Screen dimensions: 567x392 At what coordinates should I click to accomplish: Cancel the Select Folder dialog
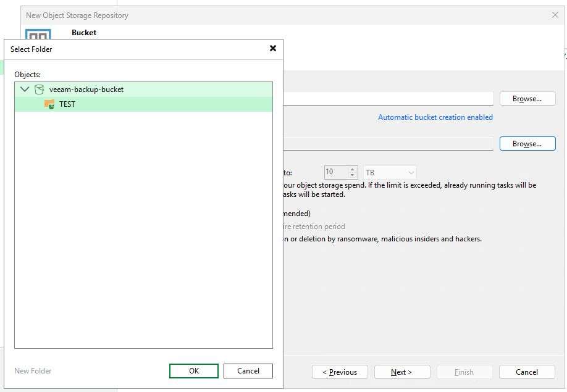click(x=248, y=370)
